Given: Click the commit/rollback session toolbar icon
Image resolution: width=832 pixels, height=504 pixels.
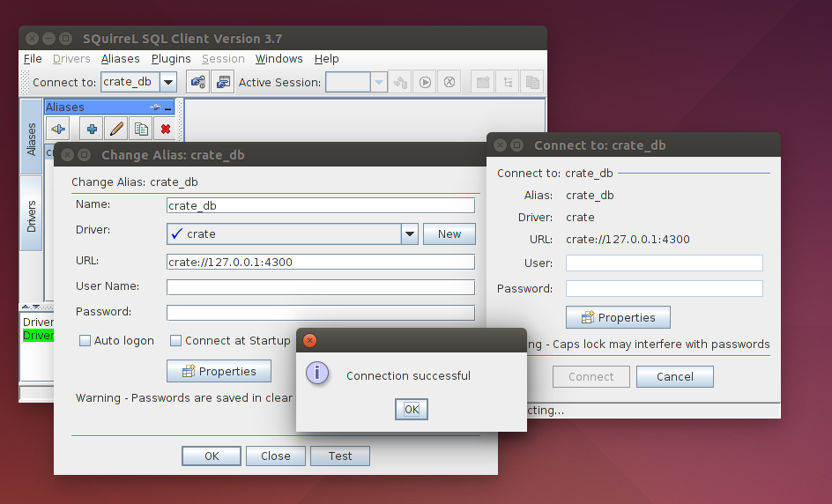Looking at the screenshot, I should 401,82.
